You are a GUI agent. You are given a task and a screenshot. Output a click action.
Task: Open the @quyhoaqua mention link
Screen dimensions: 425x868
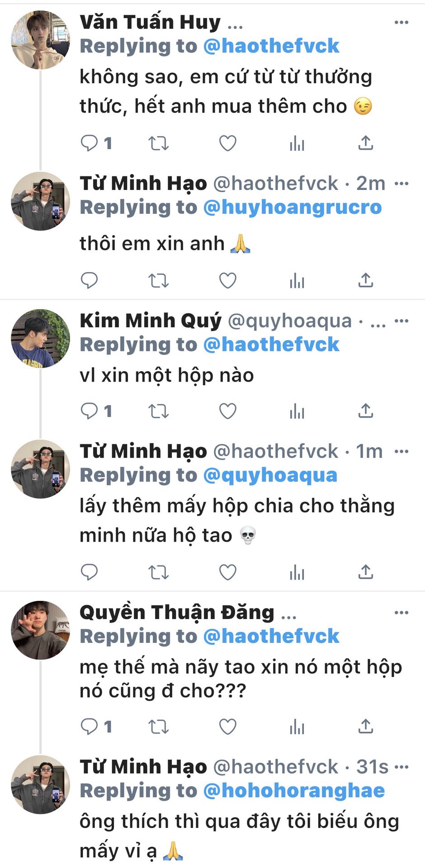pyautogui.click(x=270, y=475)
